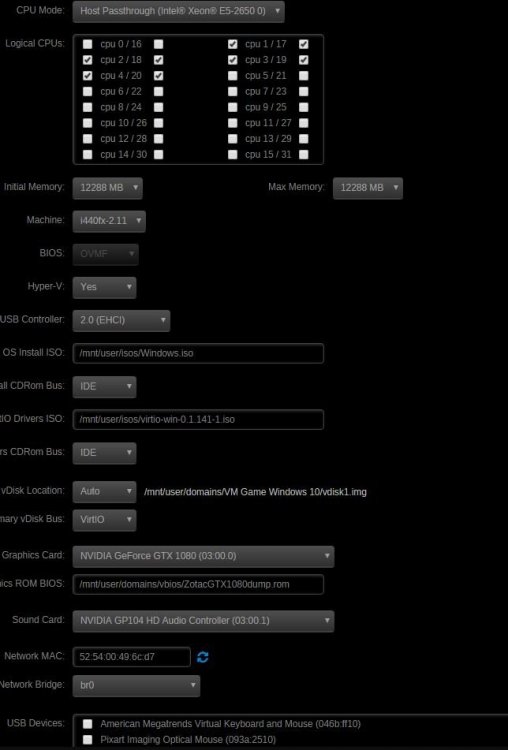Click the 'cpu 9 / 25' label
Image resolution: width=508 pixels, height=750 pixels.
[x=265, y=107]
